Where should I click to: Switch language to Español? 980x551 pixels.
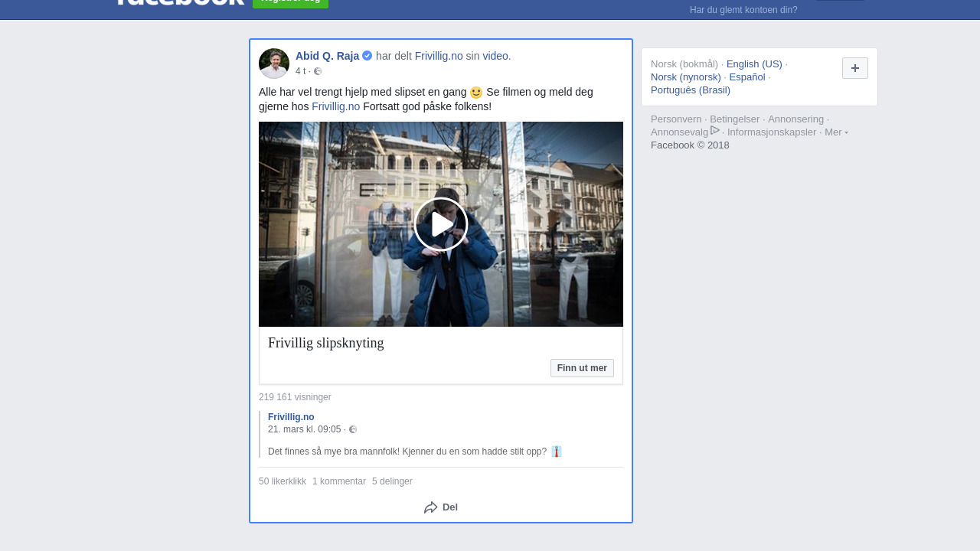(747, 77)
